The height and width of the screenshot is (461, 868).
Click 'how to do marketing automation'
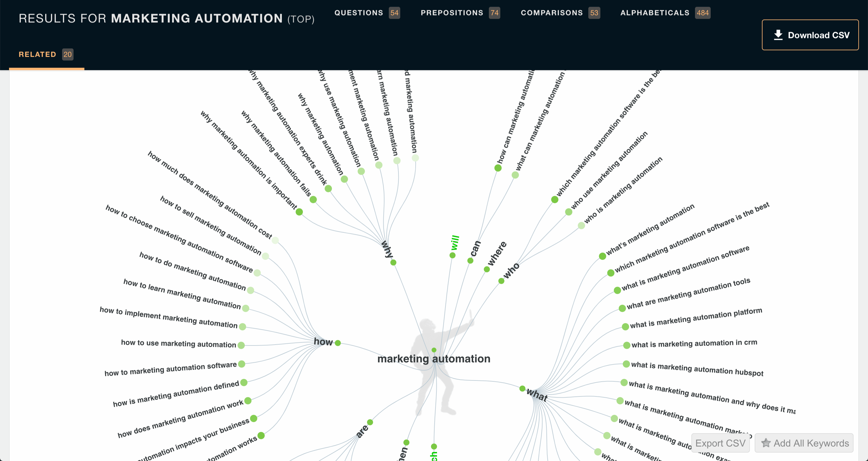coord(192,271)
